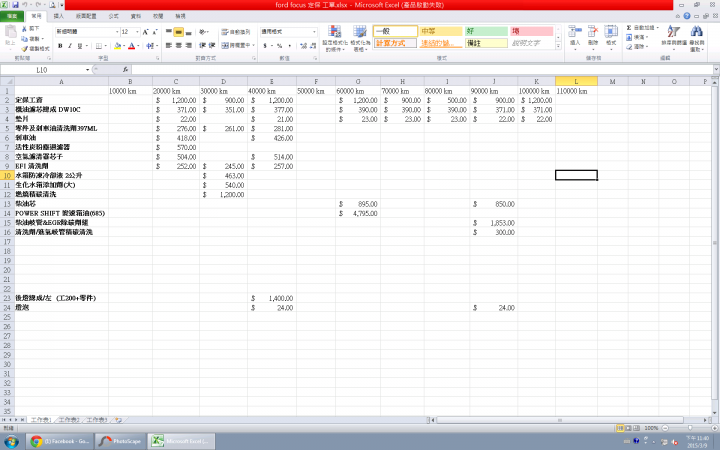
Task: Apply comma style number format
Action: pos(289,45)
